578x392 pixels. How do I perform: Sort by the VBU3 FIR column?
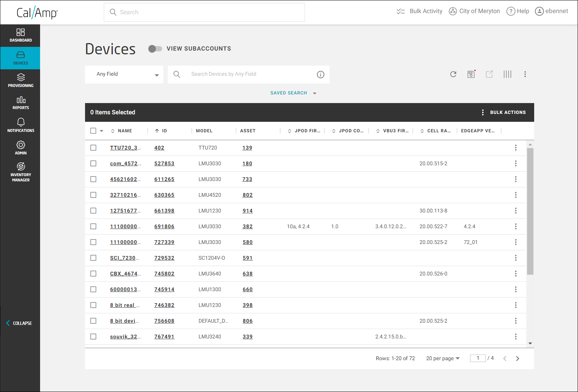point(392,131)
